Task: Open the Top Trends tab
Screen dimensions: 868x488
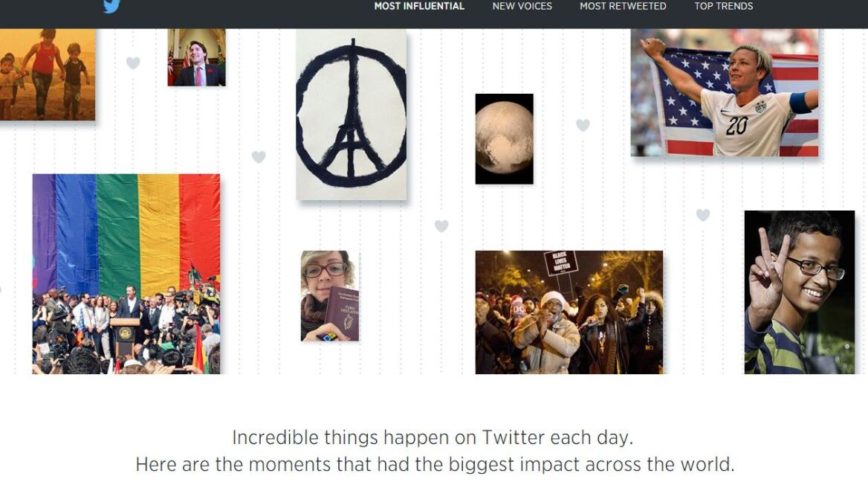Action: [724, 6]
